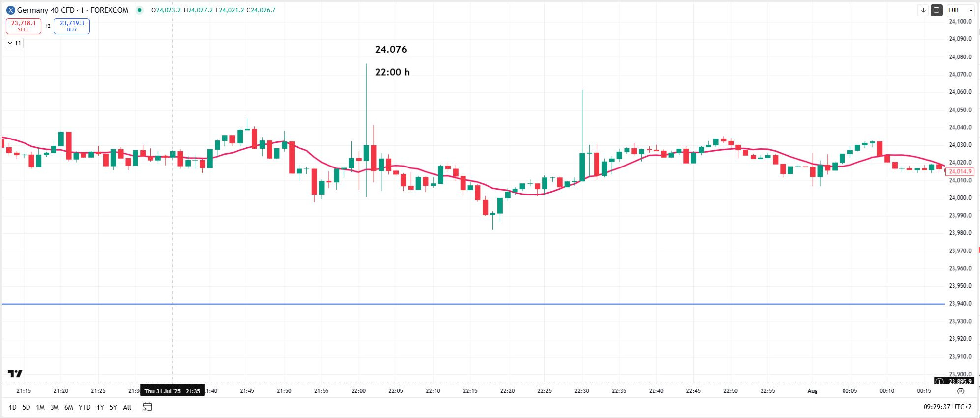Click the spread value 12 between Sell and Buy
Viewport: 980px width, 418px height.
pos(48,26)
